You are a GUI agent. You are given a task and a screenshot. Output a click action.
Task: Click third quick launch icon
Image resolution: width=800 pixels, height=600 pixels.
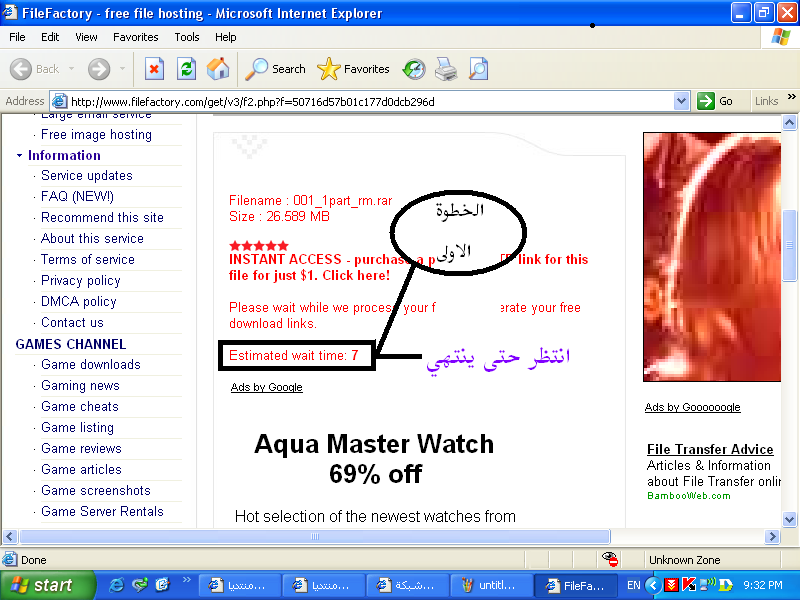[163, 585]
